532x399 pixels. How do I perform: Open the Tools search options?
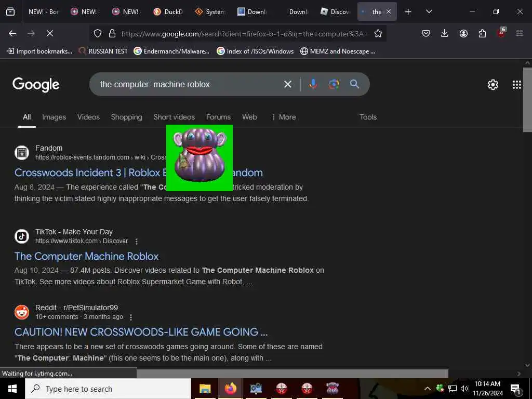[x=368, y=117]
